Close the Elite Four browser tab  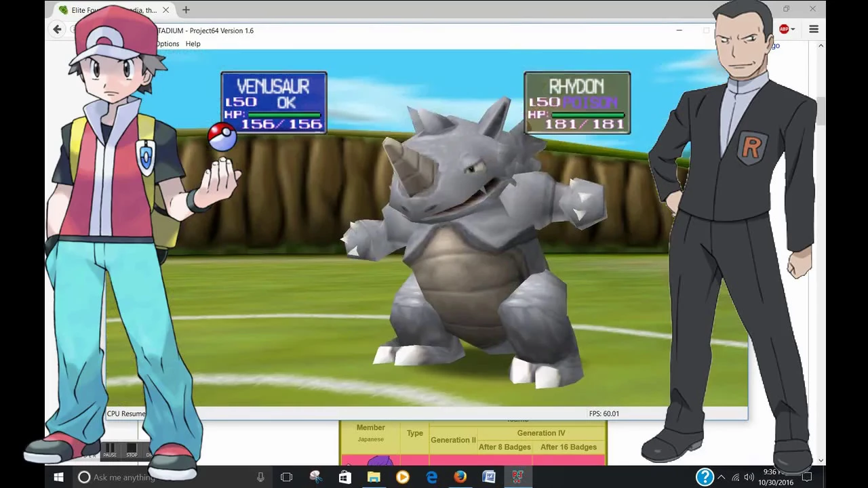click(x=165, y=10)
